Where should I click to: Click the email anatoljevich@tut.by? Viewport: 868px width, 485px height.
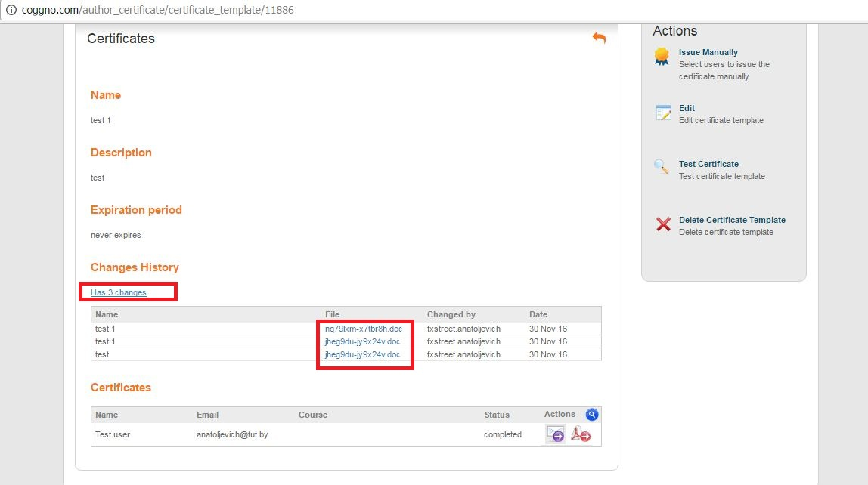point(232,434)
